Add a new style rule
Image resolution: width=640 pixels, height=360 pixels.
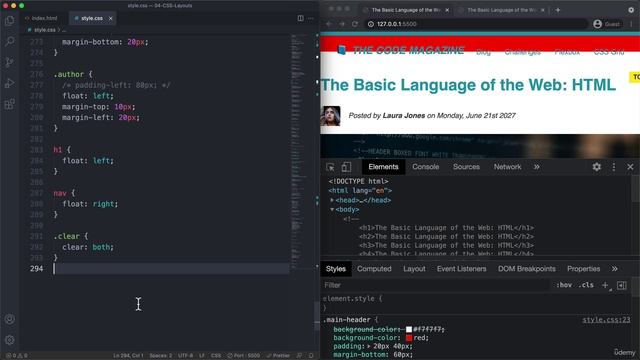click(x=606, y=285)
